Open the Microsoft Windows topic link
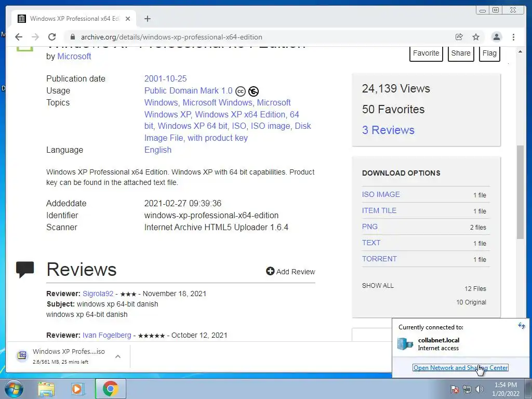Screen dimensions: 532x399 tap(218, 102)
